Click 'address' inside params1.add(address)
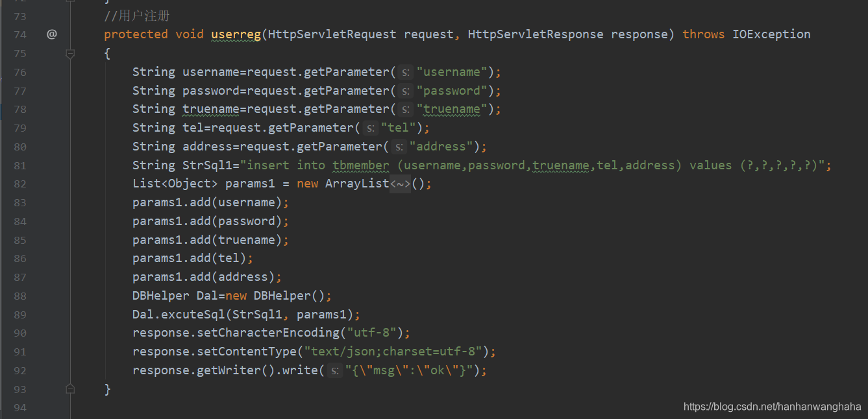The height and width of the screenshot is (419, 868). pyautogui.click(x=243, y=277)
